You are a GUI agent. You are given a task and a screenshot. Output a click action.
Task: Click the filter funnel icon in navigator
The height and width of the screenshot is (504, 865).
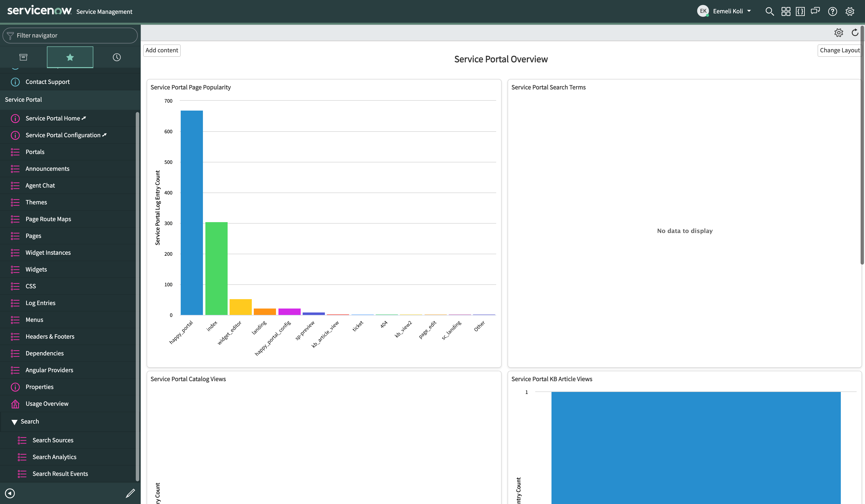(10, 35)
